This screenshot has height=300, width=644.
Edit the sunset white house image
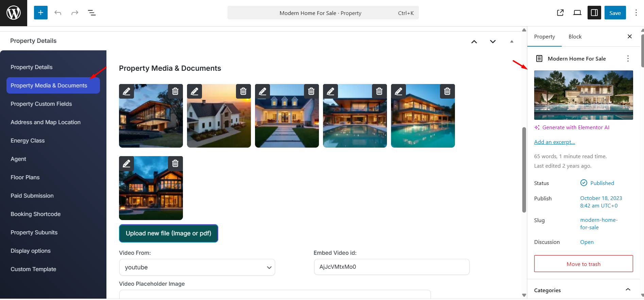click(x=194, y=91)
